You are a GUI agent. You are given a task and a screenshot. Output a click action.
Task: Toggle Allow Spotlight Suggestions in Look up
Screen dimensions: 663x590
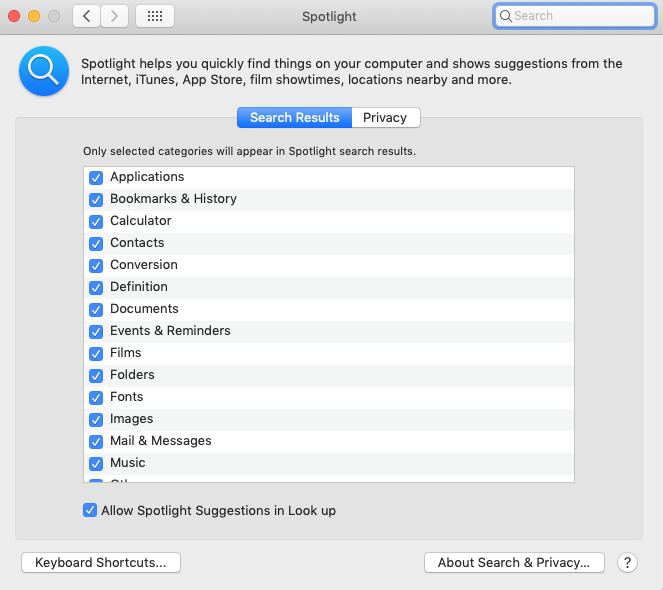click(x=90, y=510)
